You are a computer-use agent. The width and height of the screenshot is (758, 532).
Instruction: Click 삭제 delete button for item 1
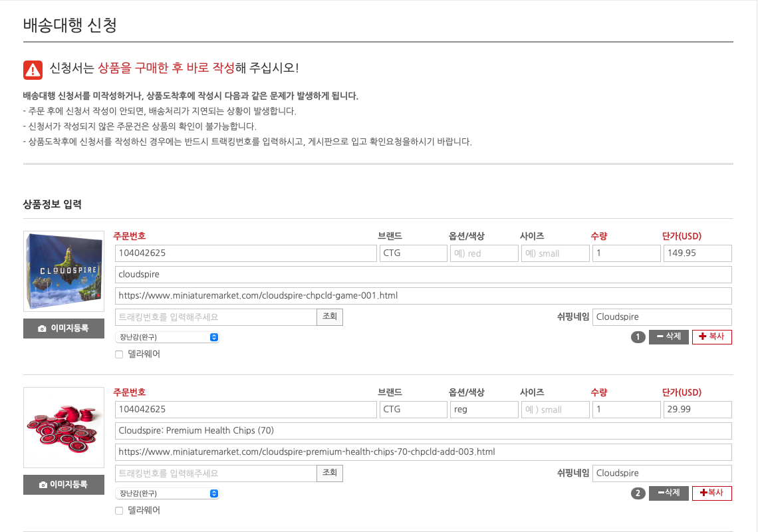(668, 336)
